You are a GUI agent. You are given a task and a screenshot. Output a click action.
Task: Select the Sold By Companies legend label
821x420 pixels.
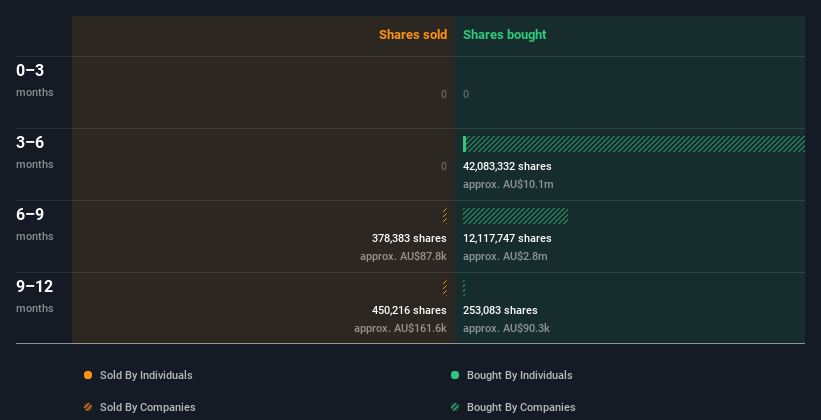(148, 407)
